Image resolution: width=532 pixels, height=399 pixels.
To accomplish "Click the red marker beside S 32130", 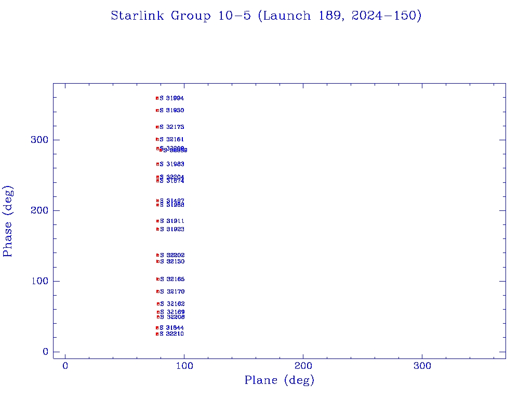I will (x=157, y=262).
